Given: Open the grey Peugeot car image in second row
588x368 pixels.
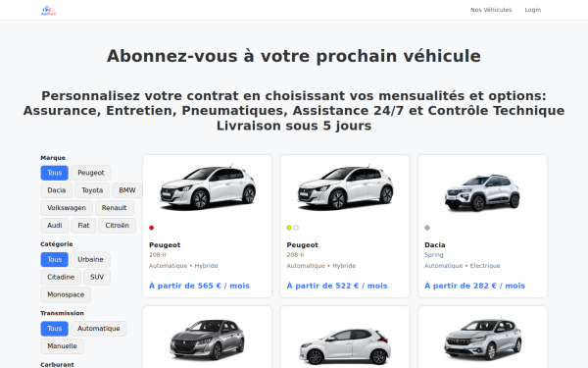Looking at the screenshot, I should pyautogui.click(x=208, y=340).
